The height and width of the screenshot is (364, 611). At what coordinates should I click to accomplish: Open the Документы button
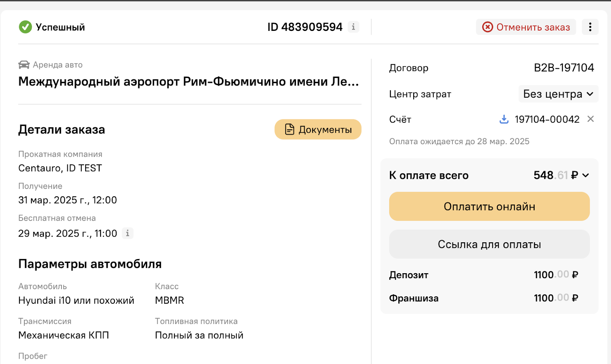click(318, 129)
